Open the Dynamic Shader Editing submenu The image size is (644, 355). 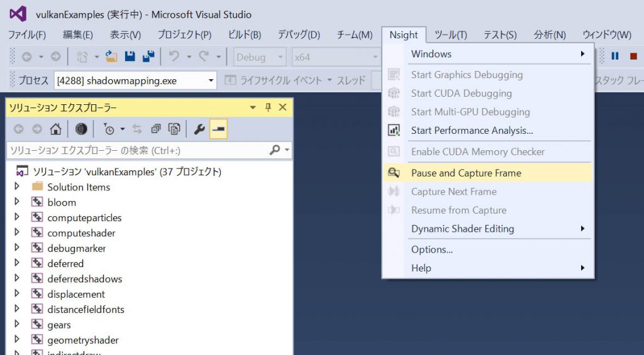[488, 229]
